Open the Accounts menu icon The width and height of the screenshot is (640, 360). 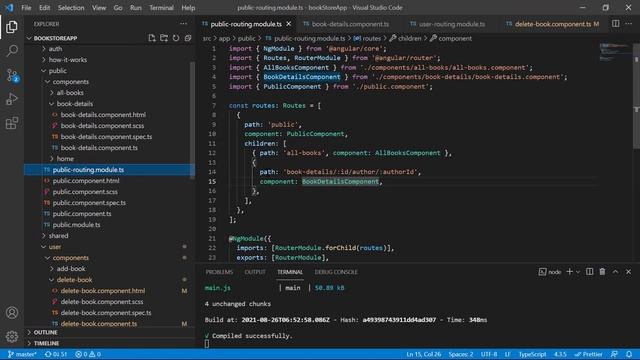click(x=12, y=313)
